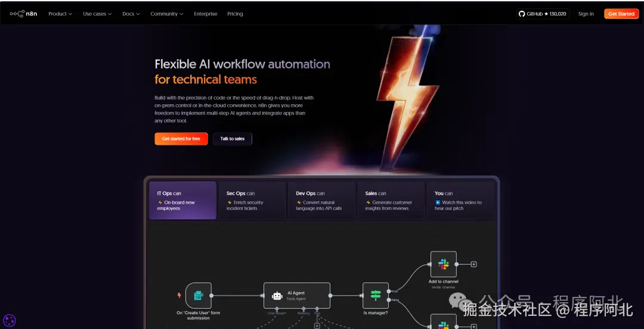Screen dimensions: 644x329
Task: Select the Add to channel Slack node
Action: (x=443, y=264)
